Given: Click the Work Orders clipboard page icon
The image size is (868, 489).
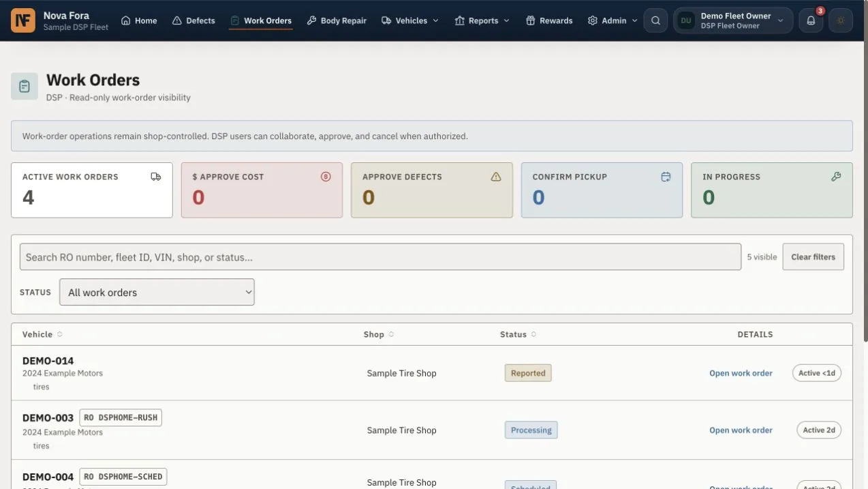Looking at the screenshot, I should click(x=25, y=87).
